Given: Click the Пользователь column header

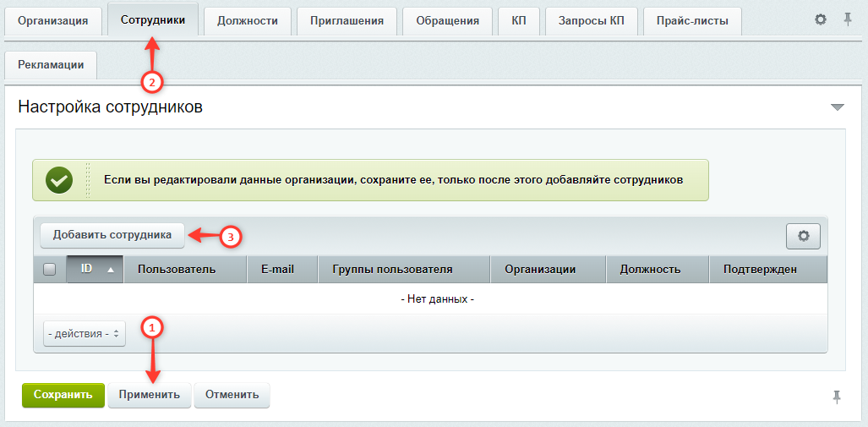Looking at the screenshot, I should 185,269.
